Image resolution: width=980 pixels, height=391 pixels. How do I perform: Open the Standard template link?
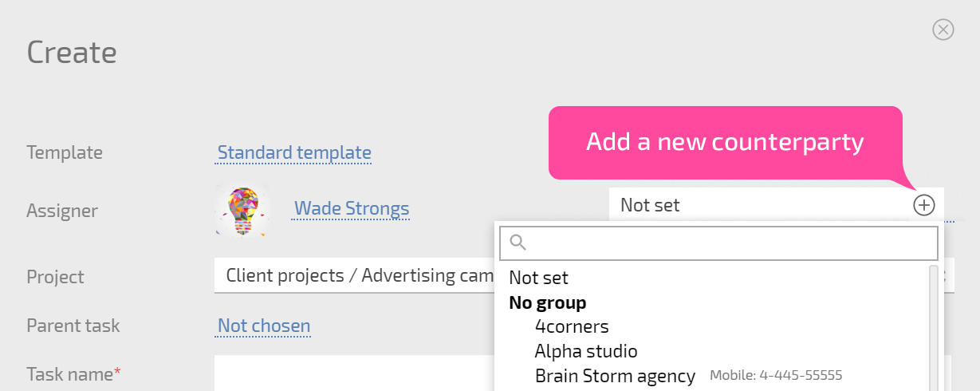pos(294,152)
